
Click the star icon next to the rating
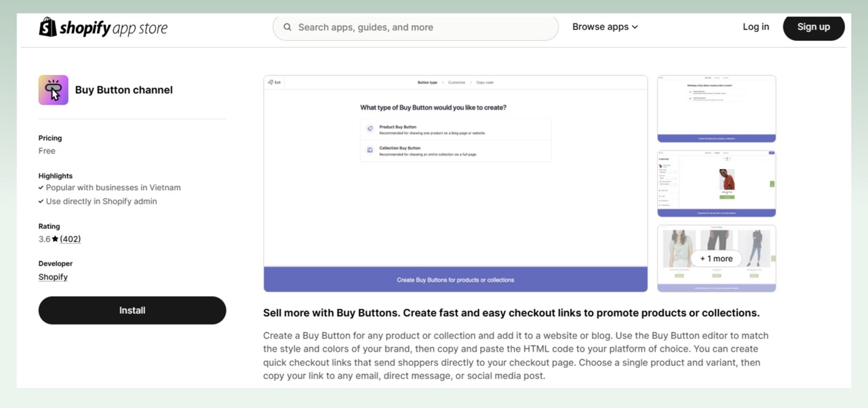[x=55, y=239]
